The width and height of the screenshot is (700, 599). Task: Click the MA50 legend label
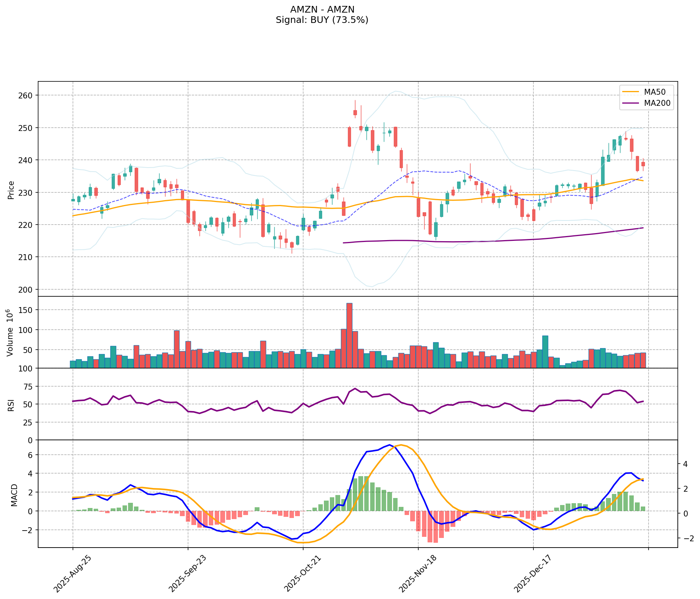tap(653, 92)
